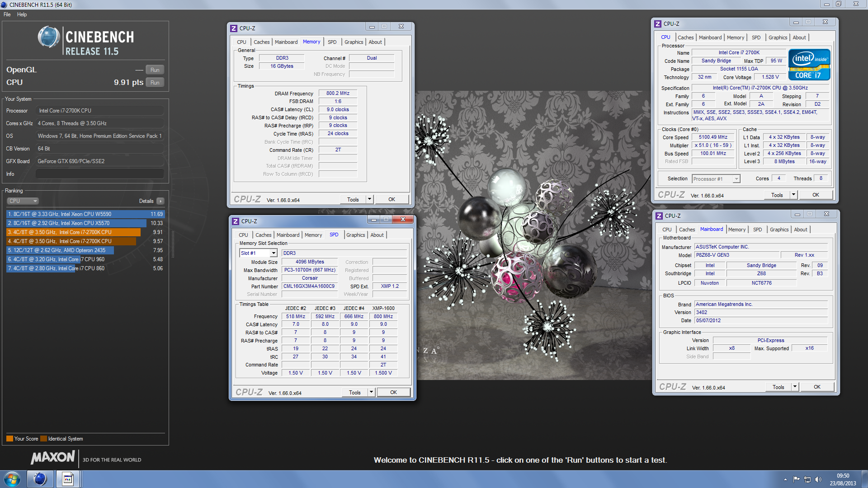
Task: Click OK in the Memory window
Action: [x=392, y=199]
